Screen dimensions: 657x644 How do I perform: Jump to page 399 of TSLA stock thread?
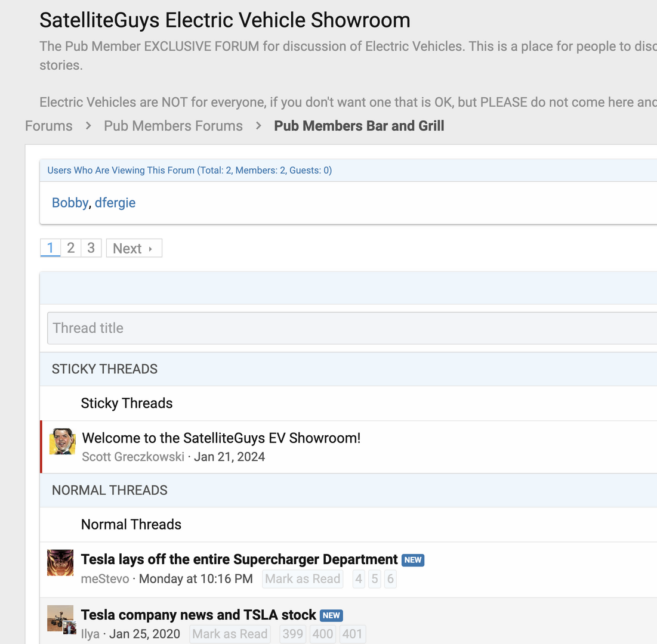coord(293,634)
